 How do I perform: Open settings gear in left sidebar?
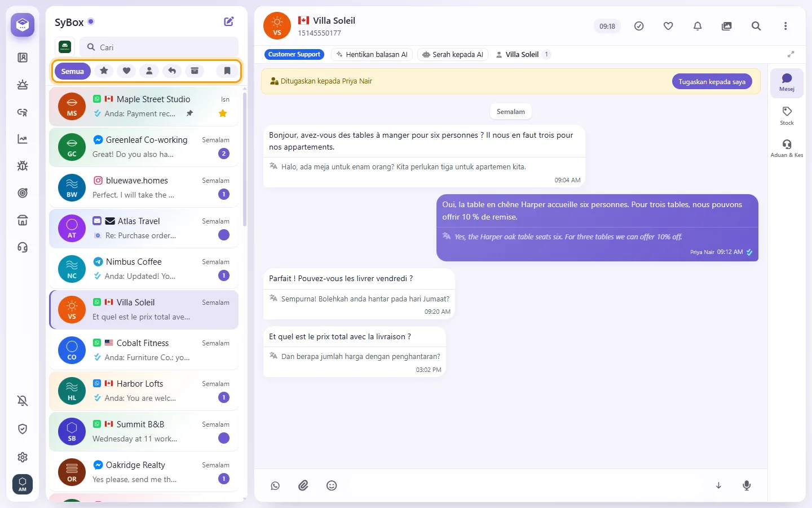point(23,457)
